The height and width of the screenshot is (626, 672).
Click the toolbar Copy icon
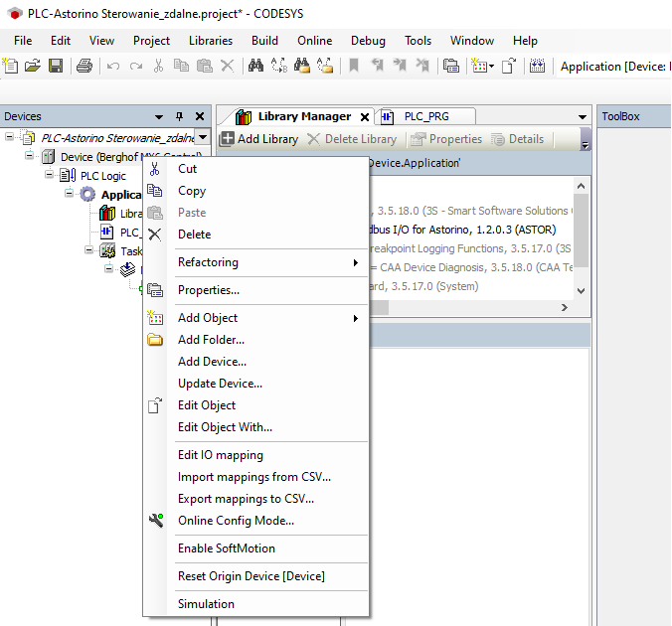[181, 66]
